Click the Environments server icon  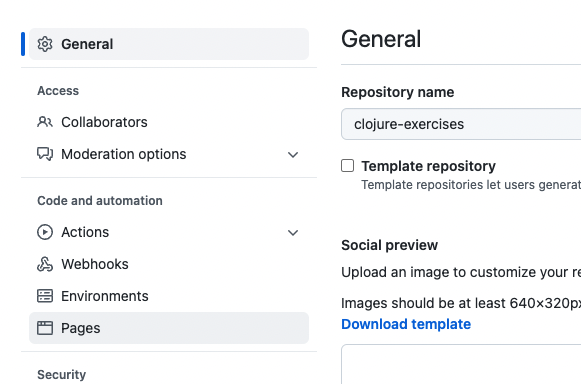click(x=45, y=296)
